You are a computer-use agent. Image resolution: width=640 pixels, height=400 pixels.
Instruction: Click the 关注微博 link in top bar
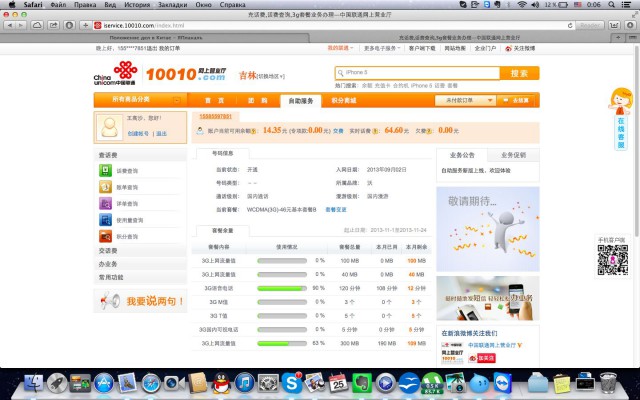[x=520, y=48]
